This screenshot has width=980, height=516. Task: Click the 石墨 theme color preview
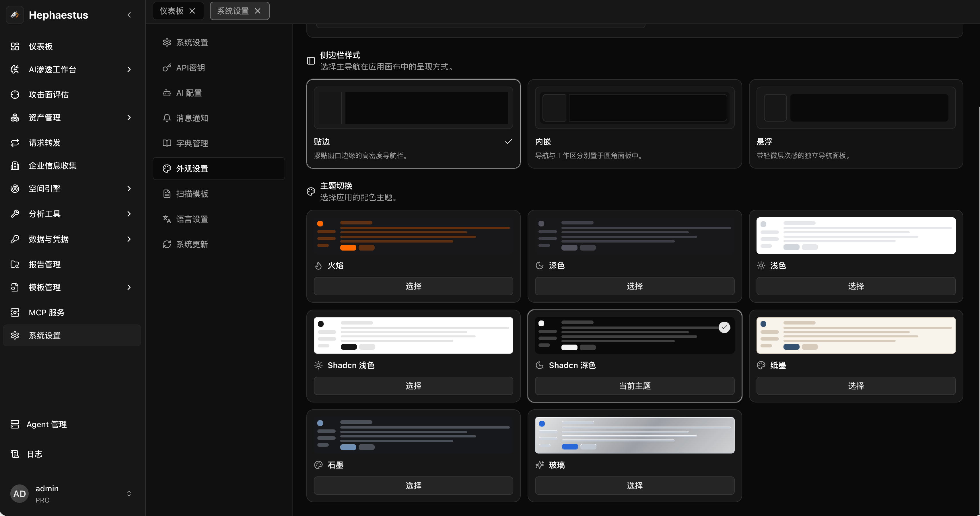[x=413, y=435]
